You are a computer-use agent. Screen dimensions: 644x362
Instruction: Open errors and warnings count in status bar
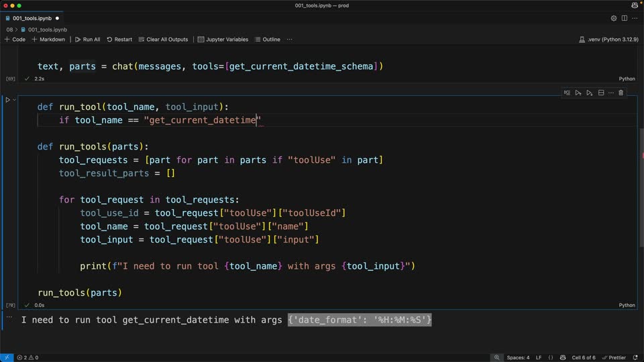tap(28, 357)
